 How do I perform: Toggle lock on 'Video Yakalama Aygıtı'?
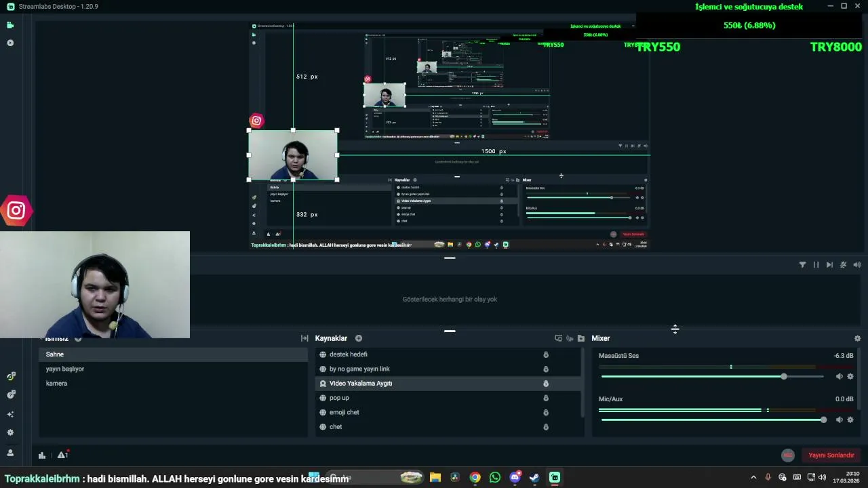click(546, 384)
